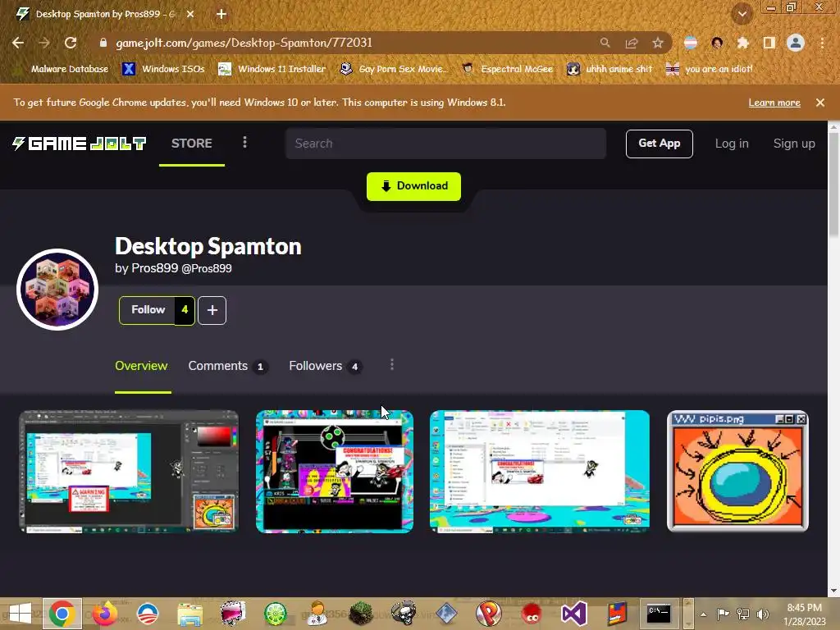Image resolution: width=840 pixels, height=630 pixels.
Task: Open the tab search chevron
Action: [x=742, y=15]
